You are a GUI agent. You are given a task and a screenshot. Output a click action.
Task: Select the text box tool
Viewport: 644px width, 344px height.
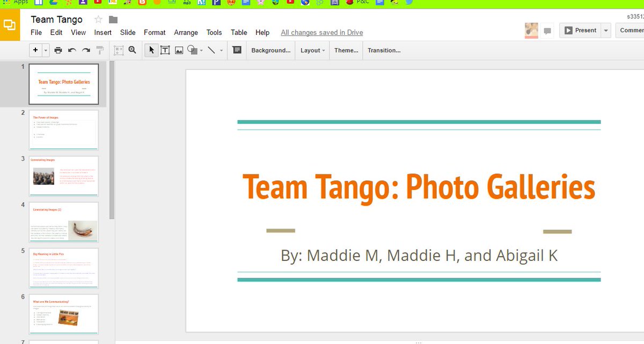(165, 50)
